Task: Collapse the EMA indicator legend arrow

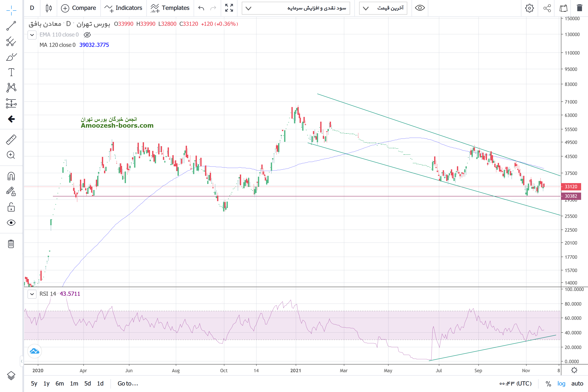Action: point(32,35)
